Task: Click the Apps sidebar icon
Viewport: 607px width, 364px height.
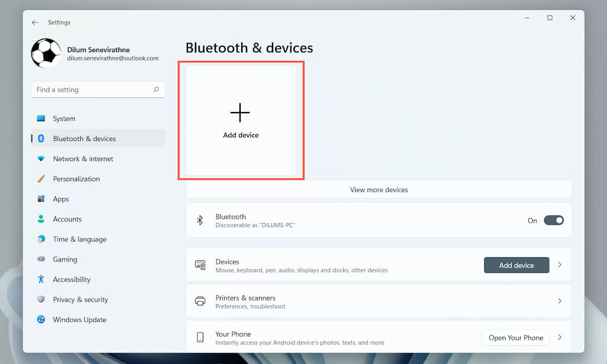Action: coord(41,199)
